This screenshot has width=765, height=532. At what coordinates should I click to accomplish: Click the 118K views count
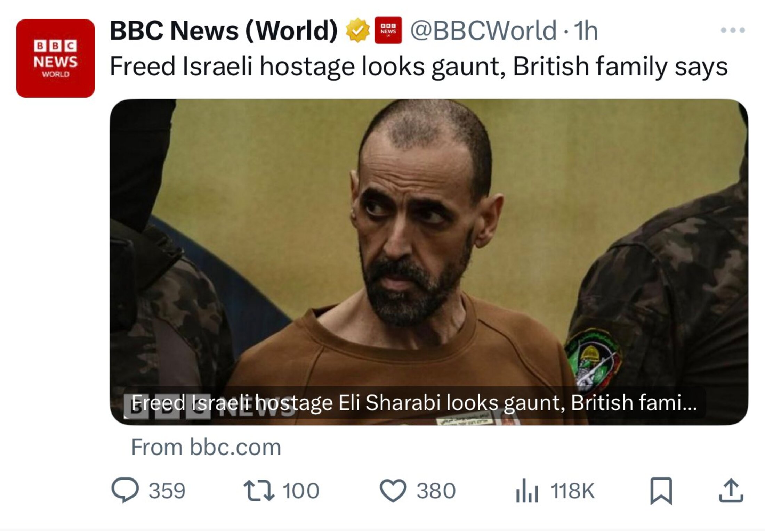tap(572, 491)
